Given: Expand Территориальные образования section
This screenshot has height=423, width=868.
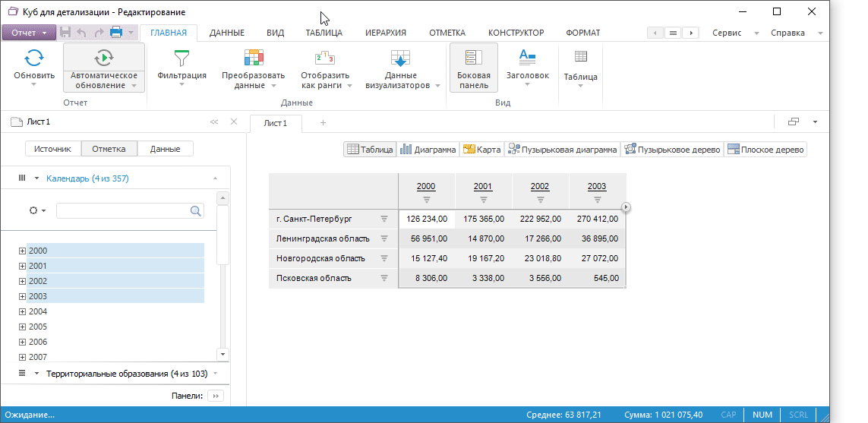Looking at the screenshot, I should coord(215,374).
